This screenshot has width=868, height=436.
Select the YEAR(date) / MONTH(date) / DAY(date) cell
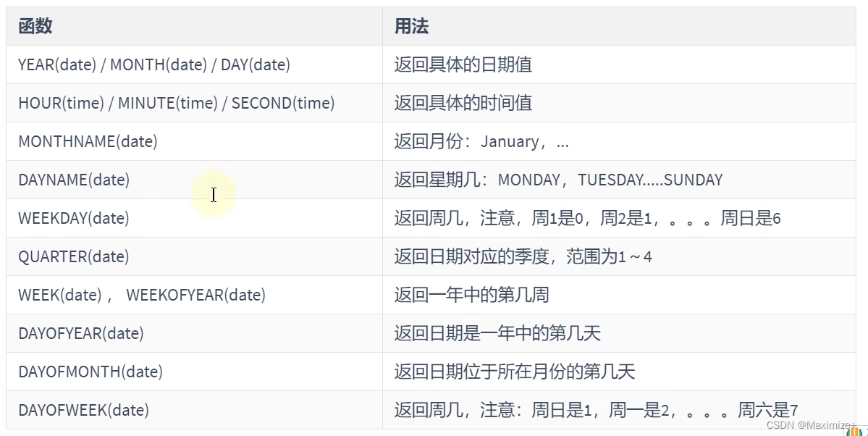(x=194, y=64)
